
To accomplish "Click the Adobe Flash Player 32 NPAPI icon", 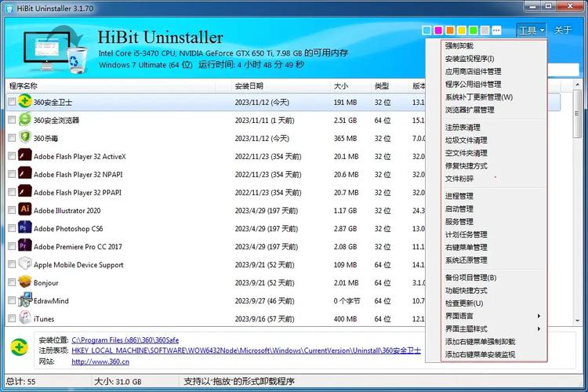I will 25,173.
